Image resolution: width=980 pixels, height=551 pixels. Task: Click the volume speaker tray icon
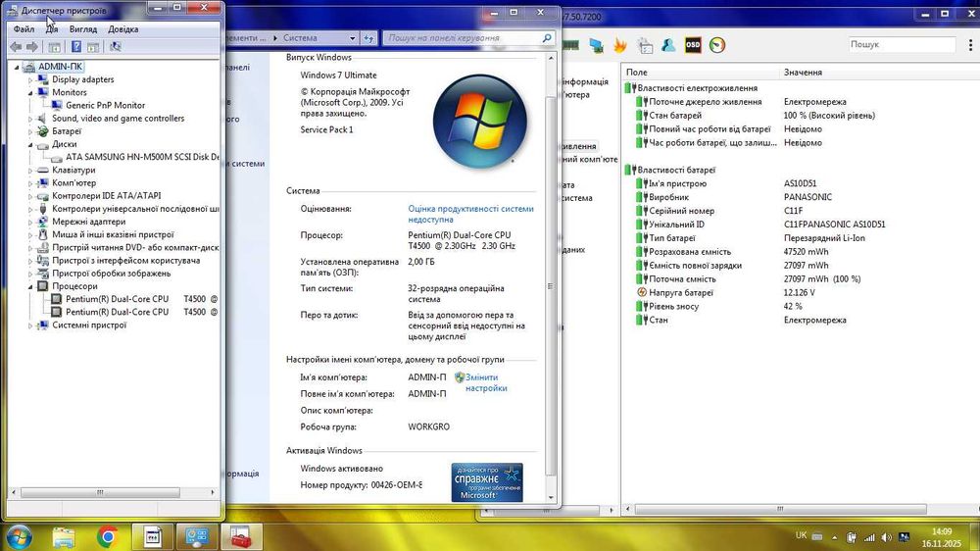(x=886, y=537)
